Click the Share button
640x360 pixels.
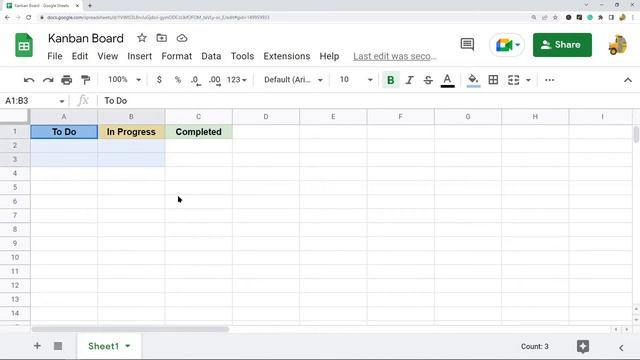click(562, 45)
